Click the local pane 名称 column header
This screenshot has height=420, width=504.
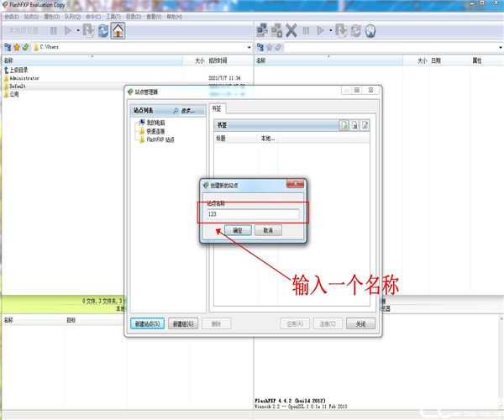pos(92,60)
